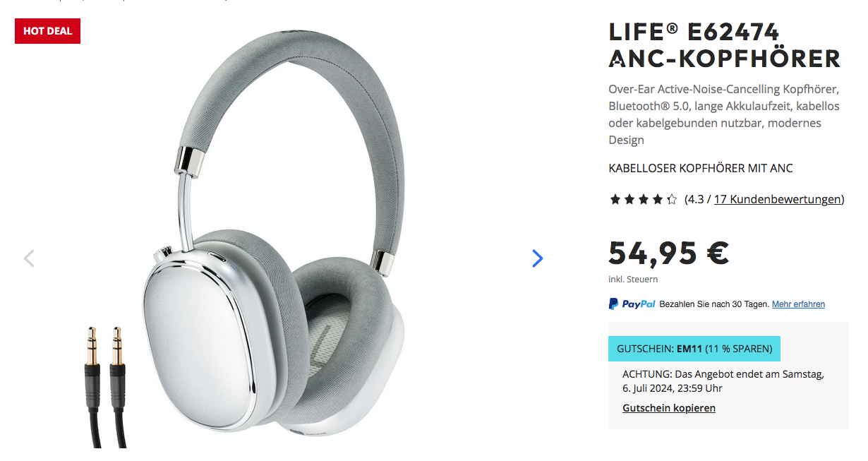This screenshot has height=461, width=868.
Task: Click the Gutschein EM11 coupon badge
Action: (694, 349)
